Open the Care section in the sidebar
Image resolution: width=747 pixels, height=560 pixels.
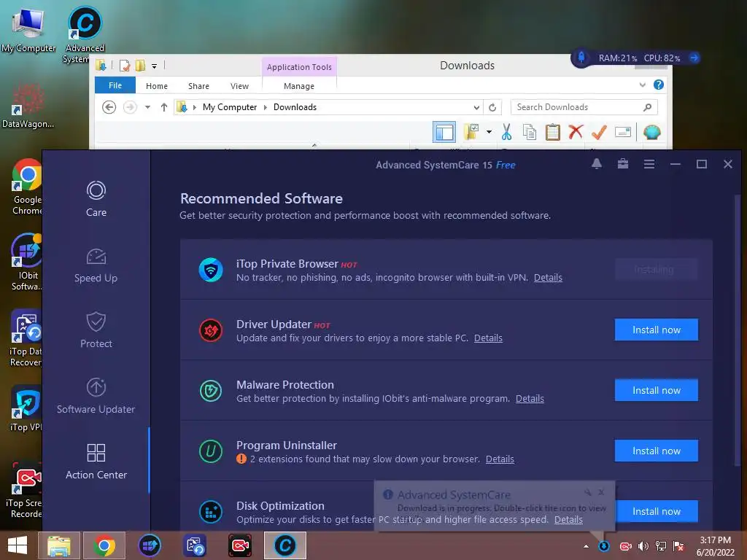(x=96, y=199)
